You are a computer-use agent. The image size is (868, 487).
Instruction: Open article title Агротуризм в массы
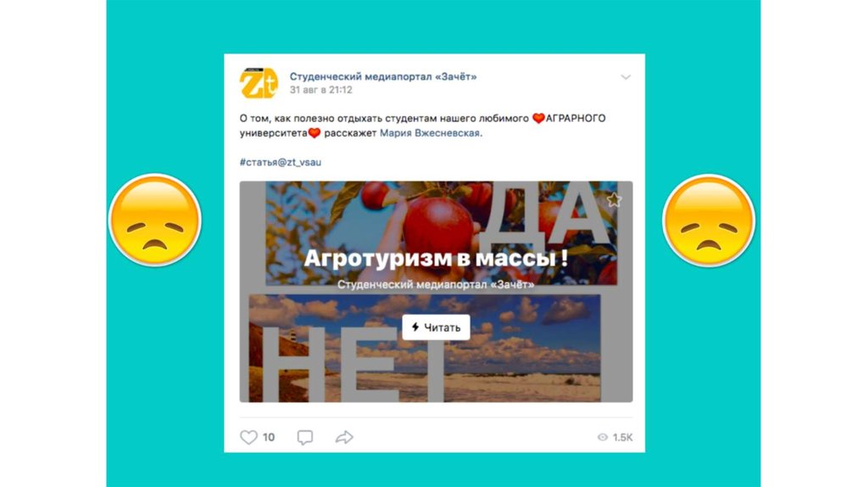pyautogui.click(x=437, y=258)
